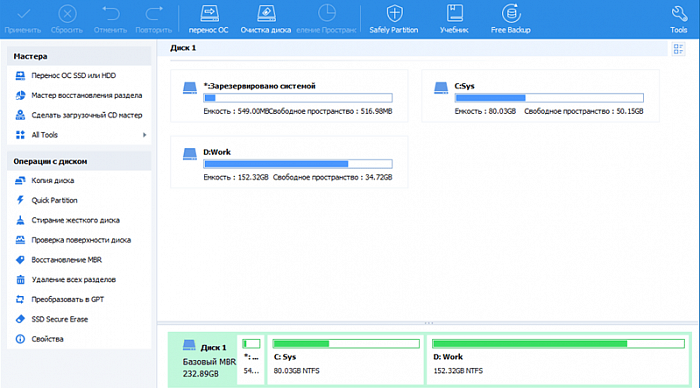
Task: Click the Повторить (Redo) arrow icon
Action: point(154,14)
